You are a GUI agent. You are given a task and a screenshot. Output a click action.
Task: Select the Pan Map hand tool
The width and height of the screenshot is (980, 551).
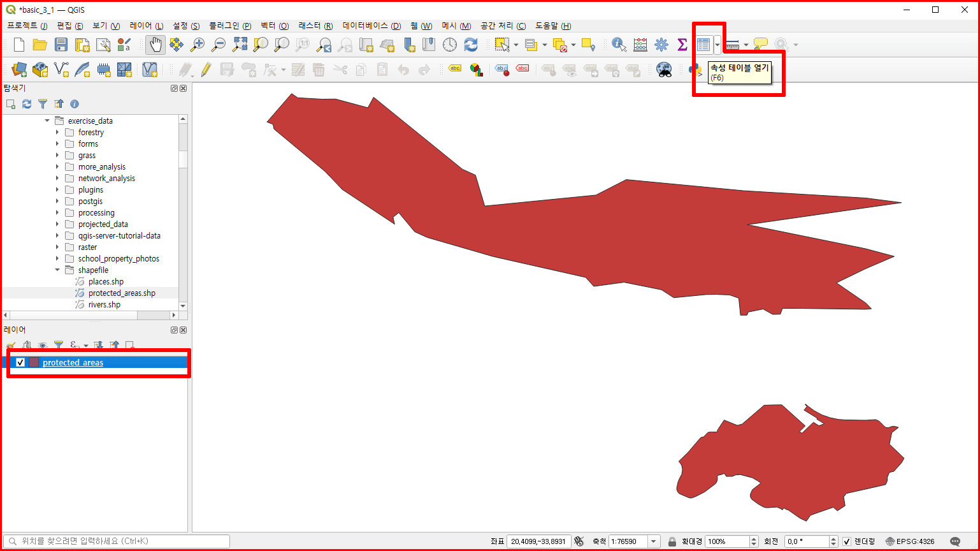155,45
